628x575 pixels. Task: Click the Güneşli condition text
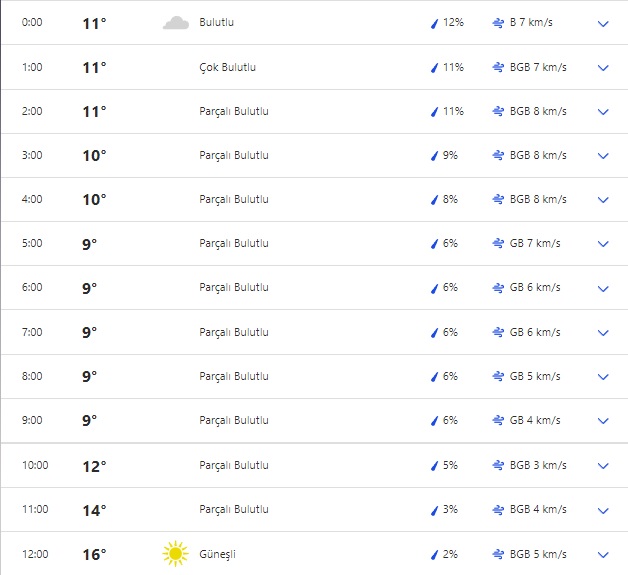click(x=218, y=554)
